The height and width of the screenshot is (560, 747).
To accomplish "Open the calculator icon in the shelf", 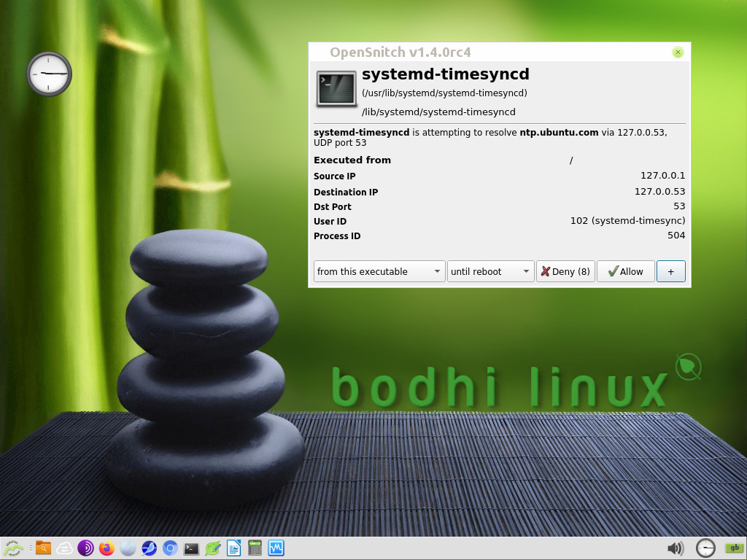I will click(x=255, y=548).
